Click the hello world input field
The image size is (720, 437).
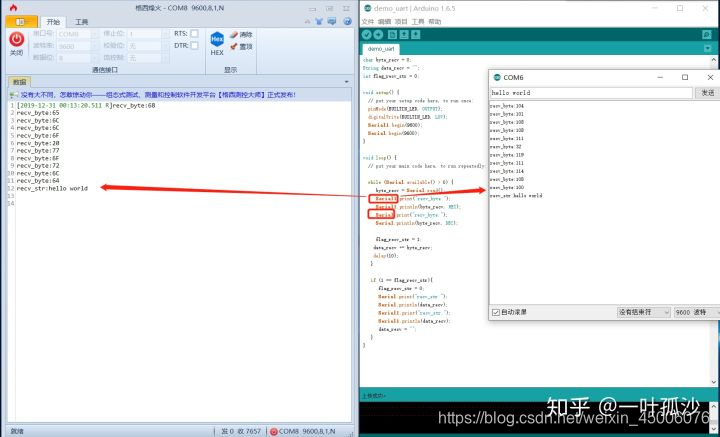pos(591,93)
